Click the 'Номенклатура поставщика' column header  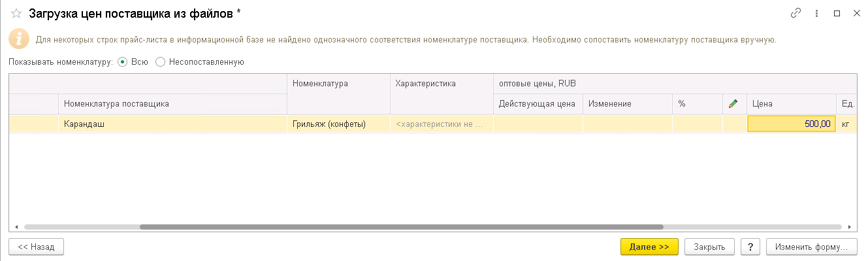coord(172,103)
